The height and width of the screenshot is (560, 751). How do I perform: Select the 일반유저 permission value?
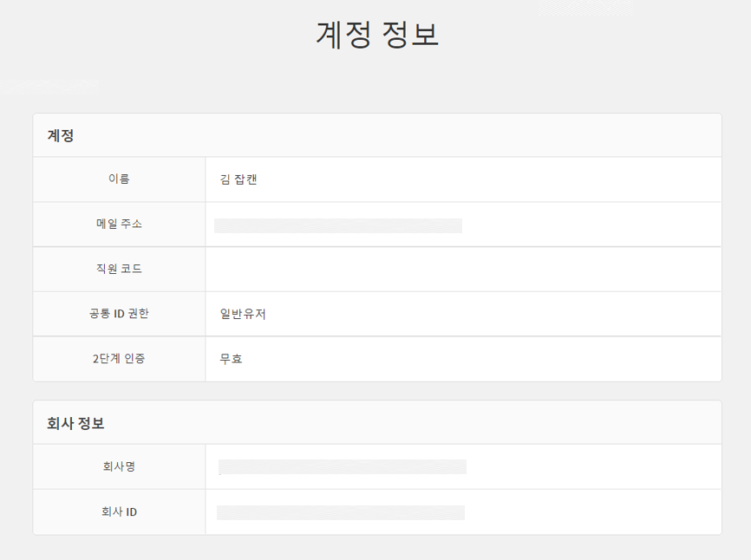pos(243,314)
